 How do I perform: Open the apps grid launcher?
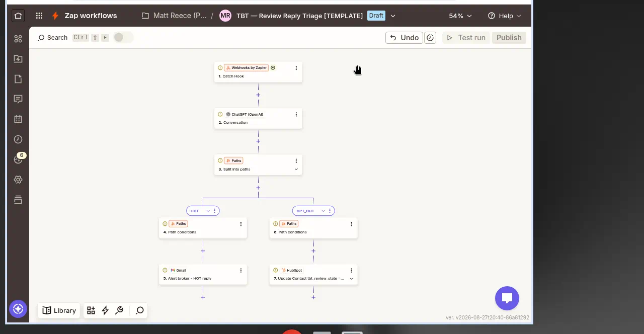coord(39,16)
